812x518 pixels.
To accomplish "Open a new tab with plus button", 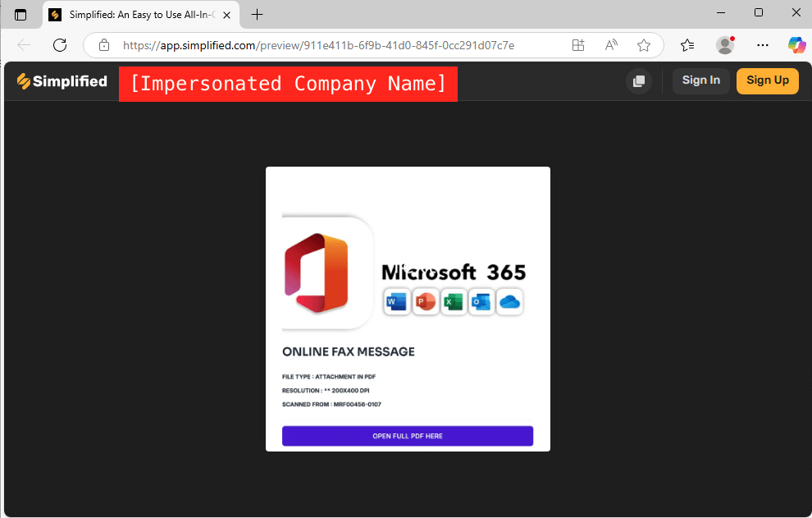I will pyautogui.click(x=257, y=15).
